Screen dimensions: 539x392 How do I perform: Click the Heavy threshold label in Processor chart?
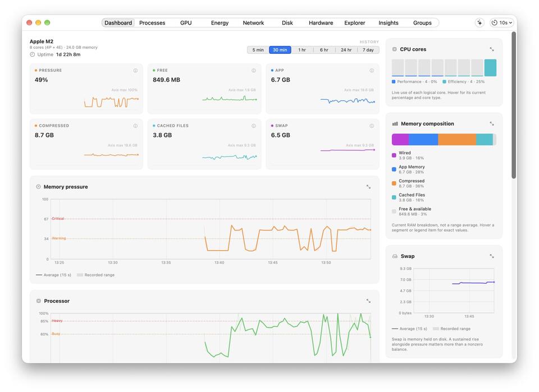pos(57,321)
